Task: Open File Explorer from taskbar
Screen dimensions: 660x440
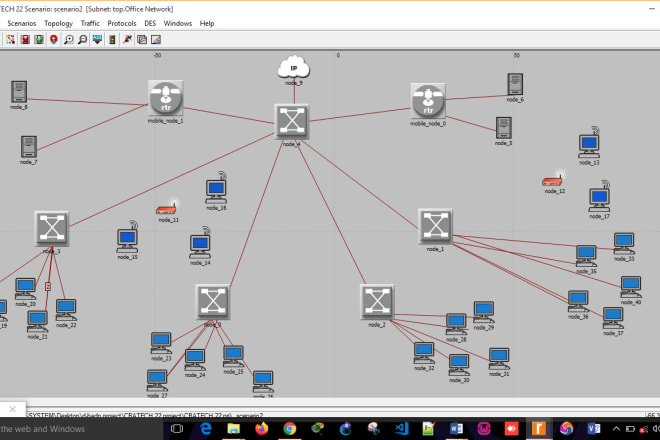Action: (x=233, y=429)
